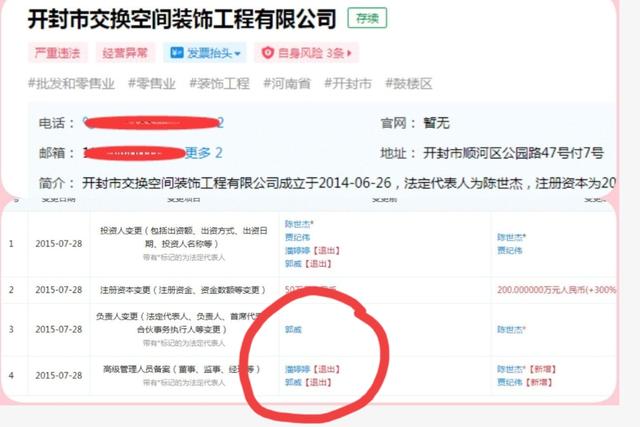Click the date 2015-07-28 in row 4
The height and width of the screenshot is (427, 640).
58,376
